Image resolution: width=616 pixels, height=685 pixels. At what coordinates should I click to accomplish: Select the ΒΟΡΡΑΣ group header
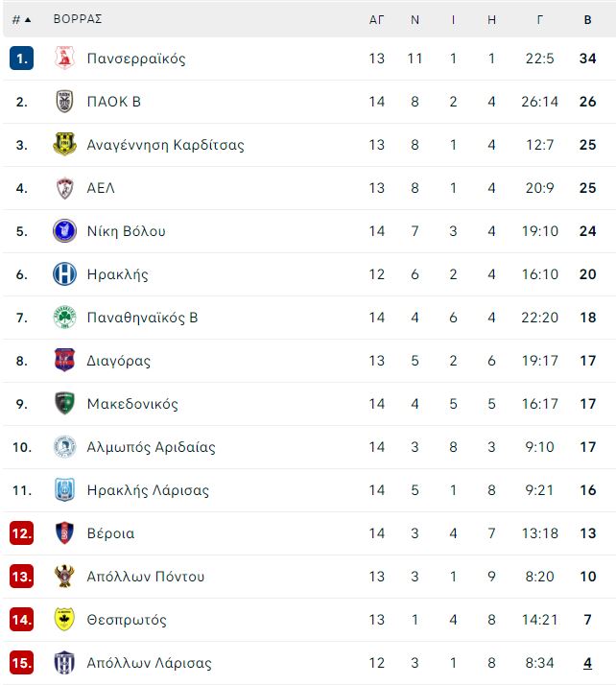click(78, 19)
